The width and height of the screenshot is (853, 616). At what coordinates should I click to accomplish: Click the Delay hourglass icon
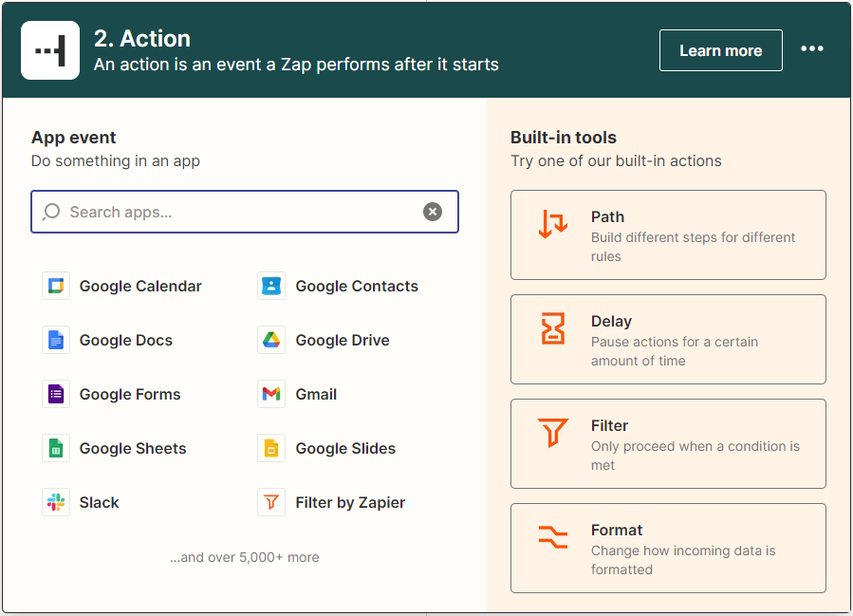point(553,328)
